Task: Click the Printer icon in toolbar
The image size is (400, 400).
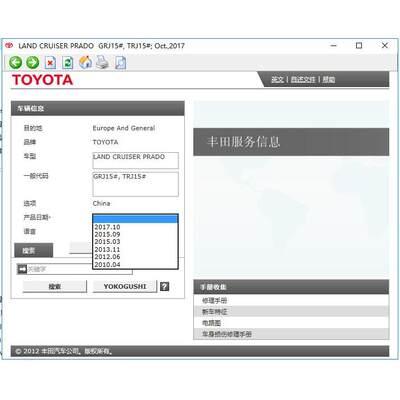Action: coord(102,62)
